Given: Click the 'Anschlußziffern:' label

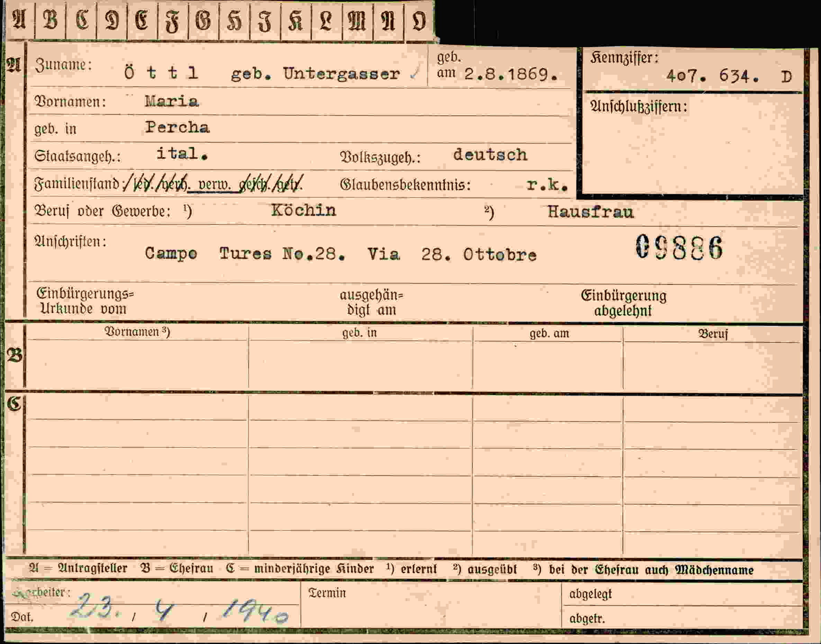Looking at the screenshot, I should pyautogui.click(x=639, y=107).
